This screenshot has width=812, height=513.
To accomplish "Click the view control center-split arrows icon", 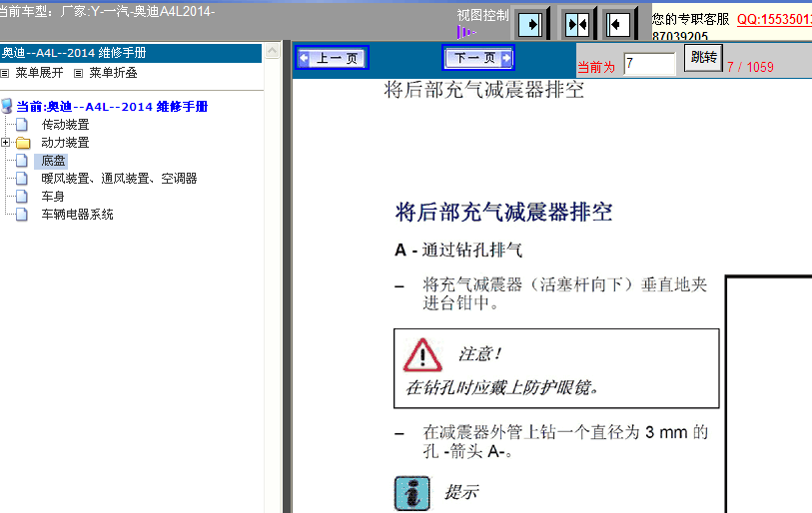I will click(x=577, y=24).
